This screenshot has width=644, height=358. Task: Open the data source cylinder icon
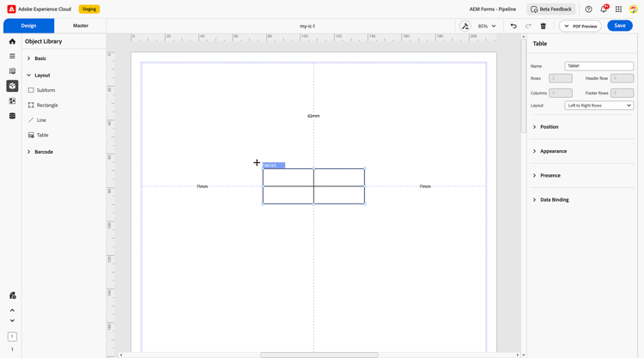[x=12, y=116]
